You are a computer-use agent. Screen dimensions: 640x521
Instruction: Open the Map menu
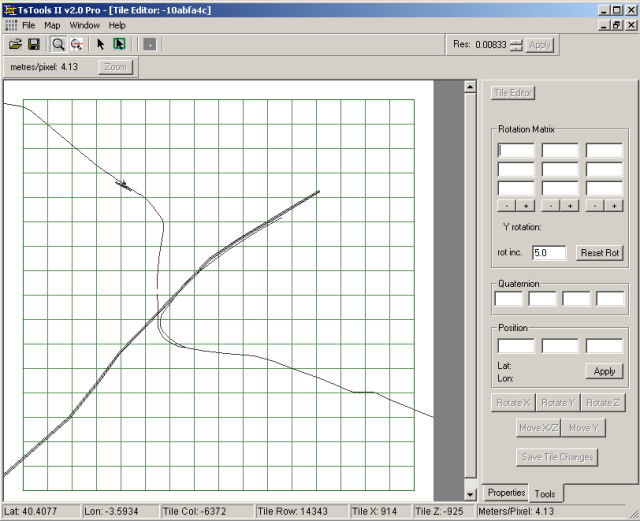[52, 25]
